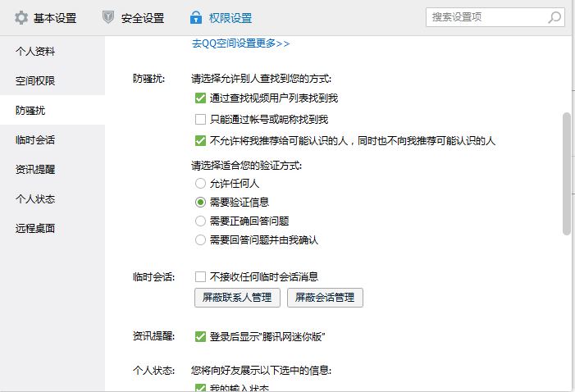Click the shield icon for 安全设置
The image size is (575, 392).
[x=108, y=17]
